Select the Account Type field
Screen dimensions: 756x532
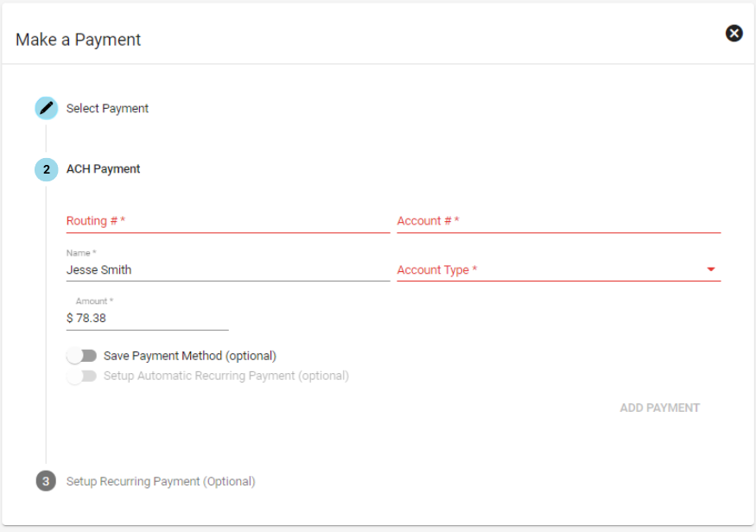pos(559,269)
